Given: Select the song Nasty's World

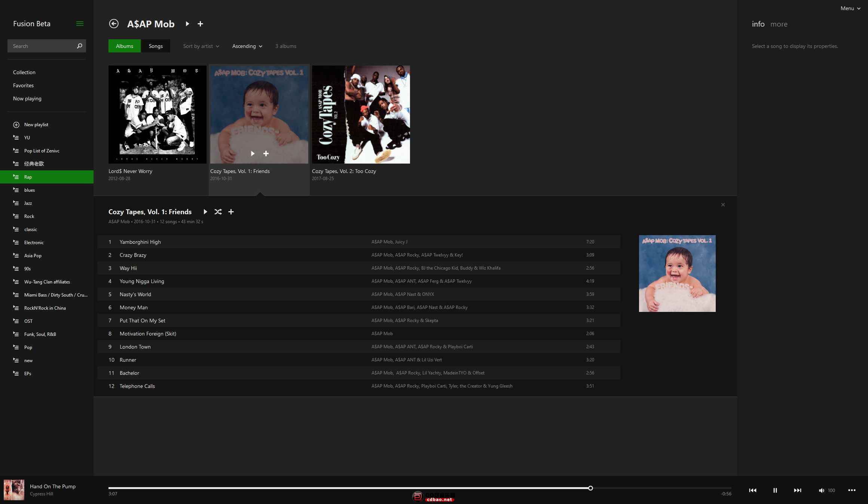Looking at the screenshot, I should pyautogui.click(x=359, y=294).
